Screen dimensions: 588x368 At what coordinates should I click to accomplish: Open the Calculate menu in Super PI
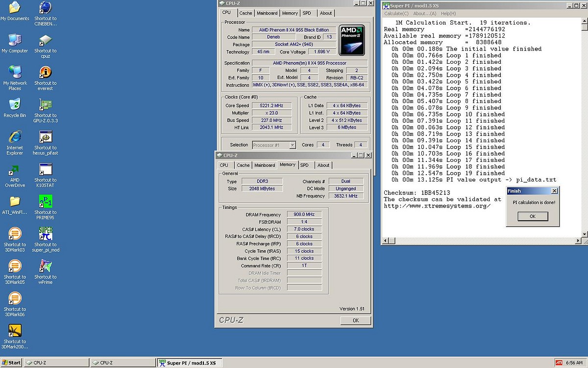pyautogui.click(x=396, y=14)
